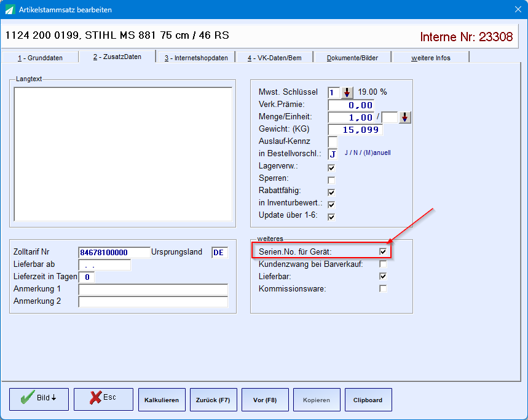Click the Gewicht (KG) field 15,099

(x=355, y=130)
